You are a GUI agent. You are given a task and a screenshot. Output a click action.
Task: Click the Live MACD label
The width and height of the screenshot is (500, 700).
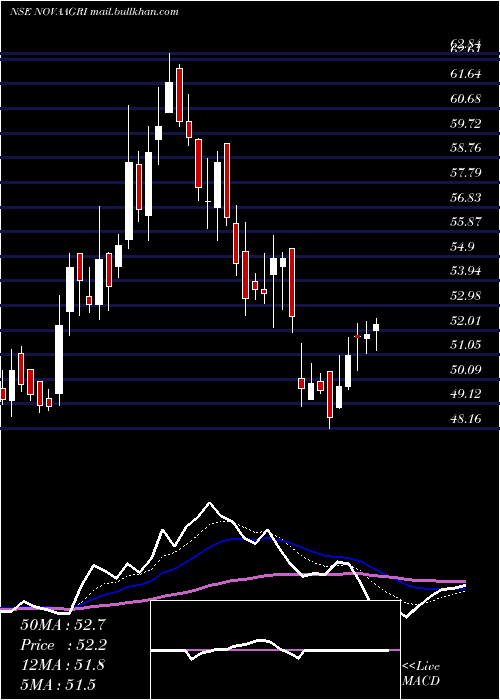[421, 673]
